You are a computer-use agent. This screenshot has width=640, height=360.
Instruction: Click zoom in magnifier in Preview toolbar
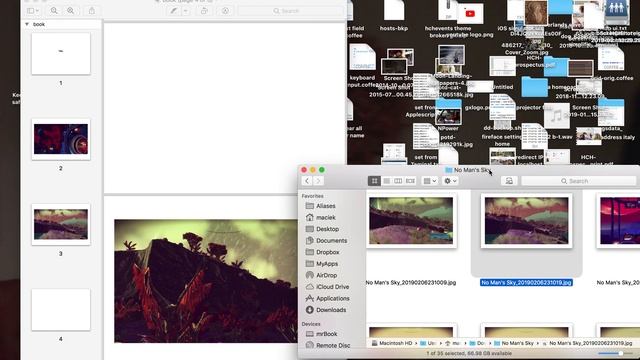[70, 11]
